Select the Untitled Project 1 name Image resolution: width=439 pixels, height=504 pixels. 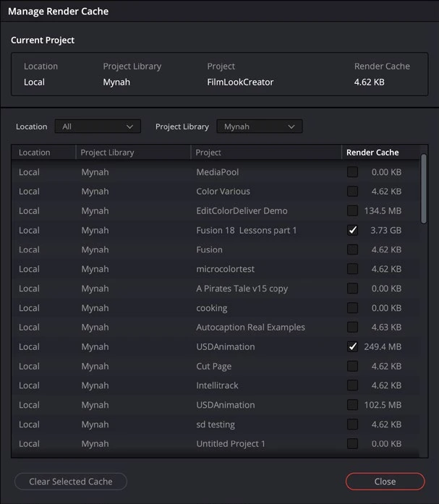coord(231,443)
